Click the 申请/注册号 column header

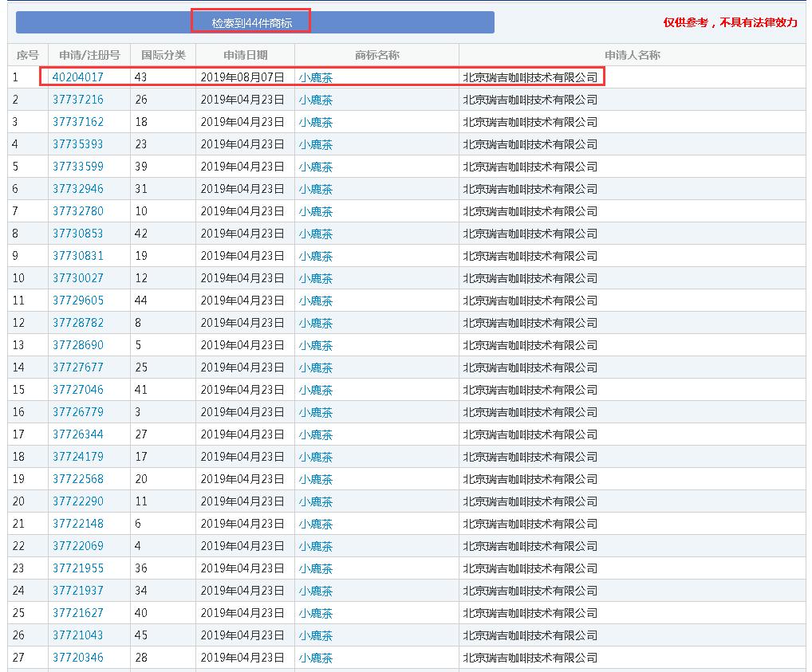pos(89,55)
